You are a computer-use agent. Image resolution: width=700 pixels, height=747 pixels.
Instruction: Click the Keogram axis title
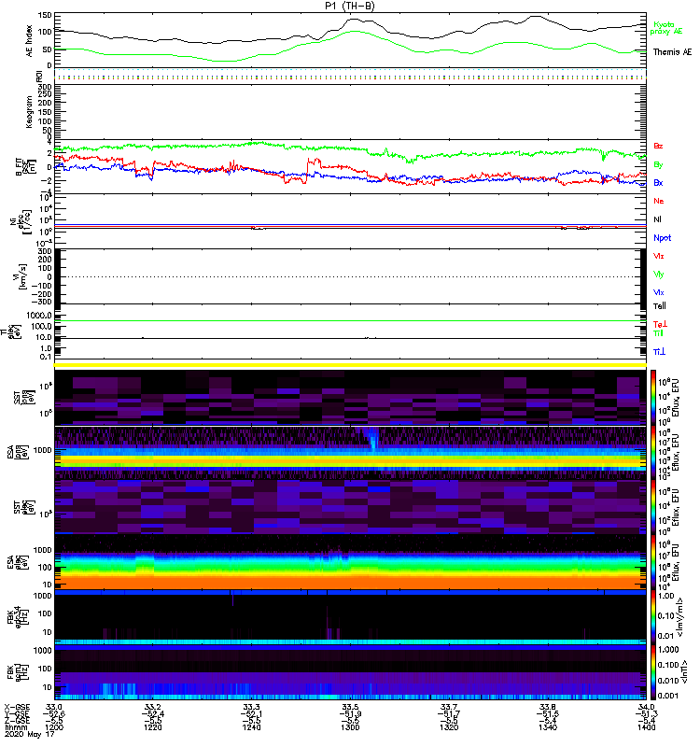(x=29, y=112)
